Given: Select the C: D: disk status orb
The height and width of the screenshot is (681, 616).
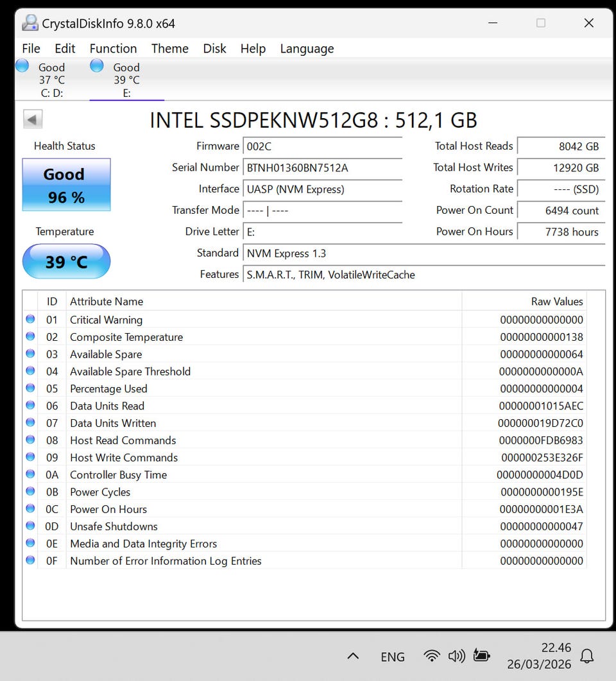Looking at the screenshot, I should (22, 66).
